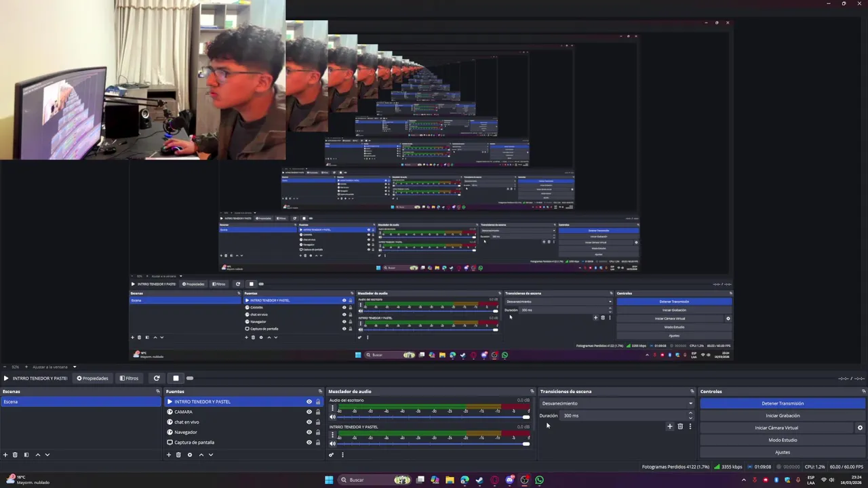Open WhatsApp from the taskbar
This screenshot has height=488, width=868.
click(539, 480)
